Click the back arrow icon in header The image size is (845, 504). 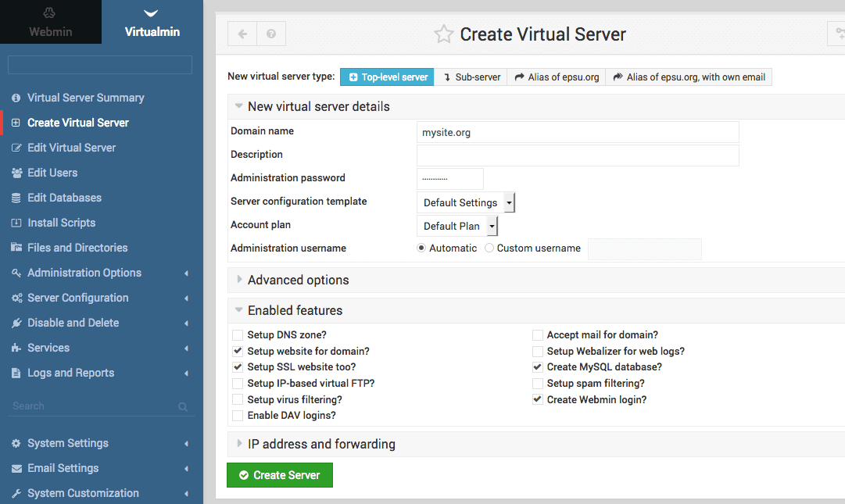(242, 34)
